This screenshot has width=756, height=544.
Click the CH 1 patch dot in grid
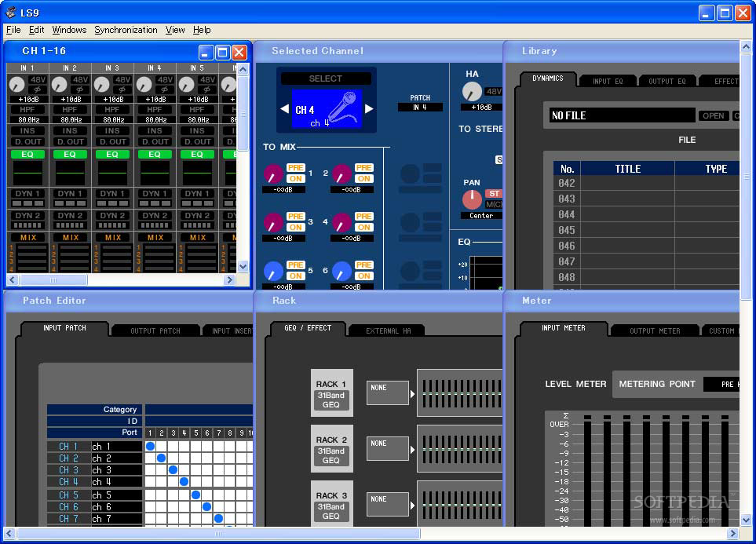click(x=150, y=446)
